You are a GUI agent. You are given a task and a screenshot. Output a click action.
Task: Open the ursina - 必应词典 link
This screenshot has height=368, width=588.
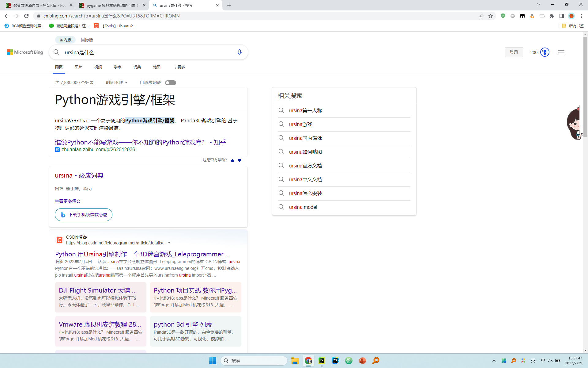tap(79, 175)
